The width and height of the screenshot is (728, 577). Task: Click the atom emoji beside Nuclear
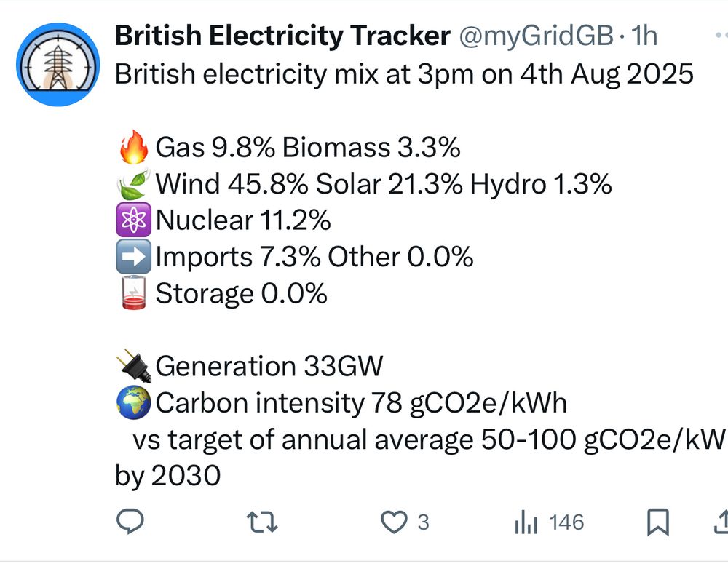[x=132, y=220]
